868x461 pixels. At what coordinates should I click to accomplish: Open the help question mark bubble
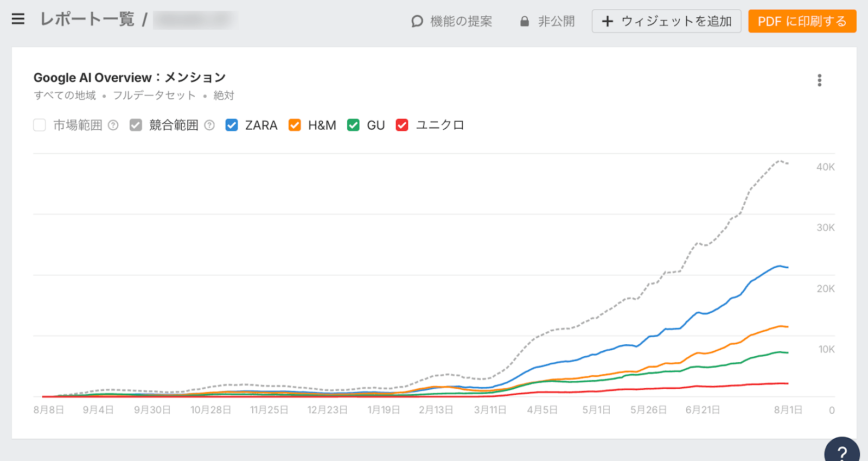(x=841, y=451)
